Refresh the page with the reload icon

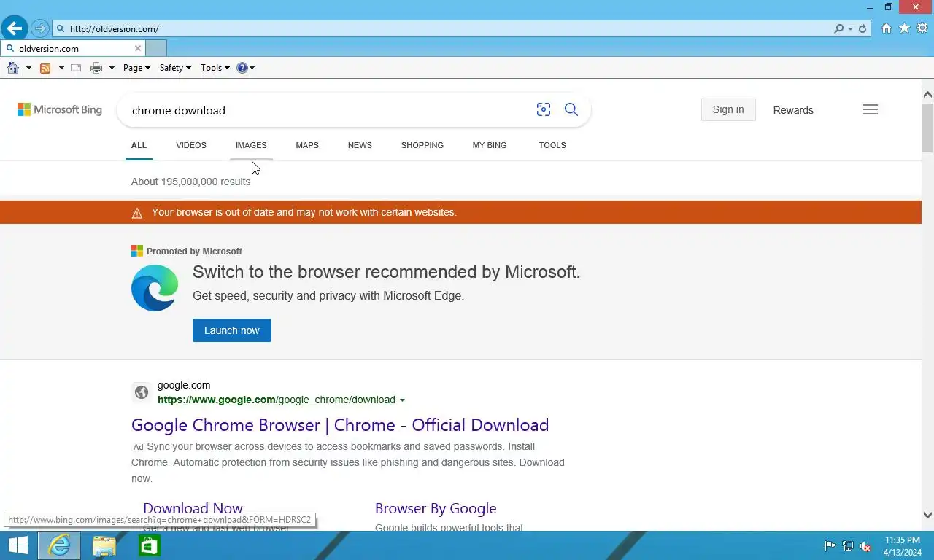(x=862, y=29)
